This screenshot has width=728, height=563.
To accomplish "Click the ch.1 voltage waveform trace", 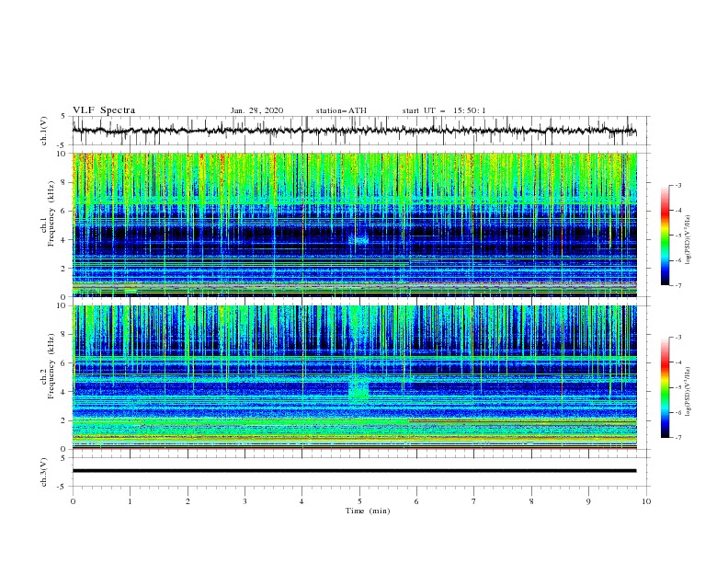I will [x=354, y=131].
